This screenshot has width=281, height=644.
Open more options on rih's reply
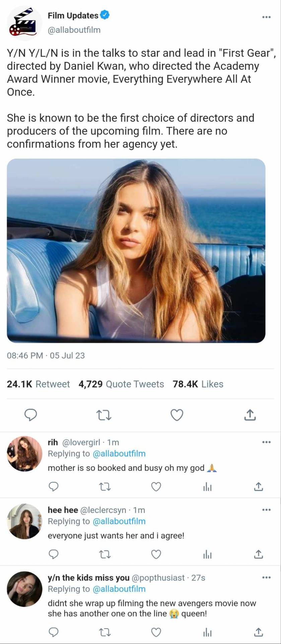[266, 442]
